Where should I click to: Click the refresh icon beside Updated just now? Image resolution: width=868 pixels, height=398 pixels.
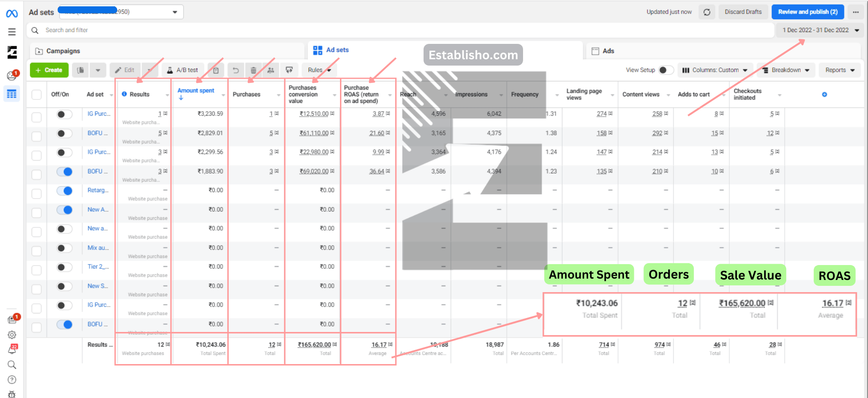tap(707, 12)
